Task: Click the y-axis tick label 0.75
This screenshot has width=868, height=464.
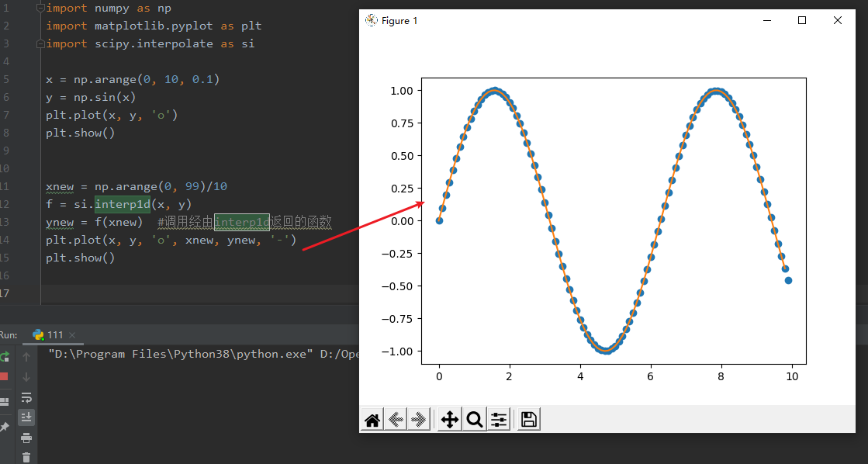Action: pyautogui.click(x=403, y=123)
